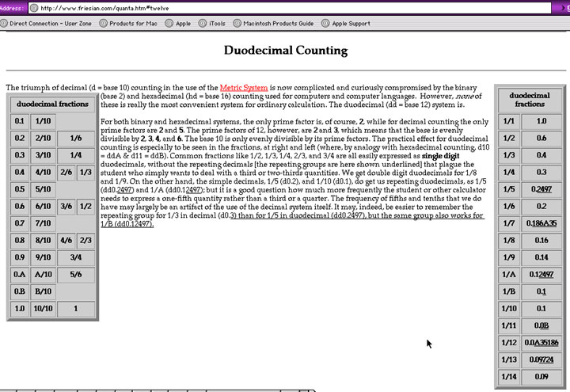The width and height of the screenshot is (570, 392).
Task: Click the Duodecimal Counting page heading
Action: click(x=285, y=51)
